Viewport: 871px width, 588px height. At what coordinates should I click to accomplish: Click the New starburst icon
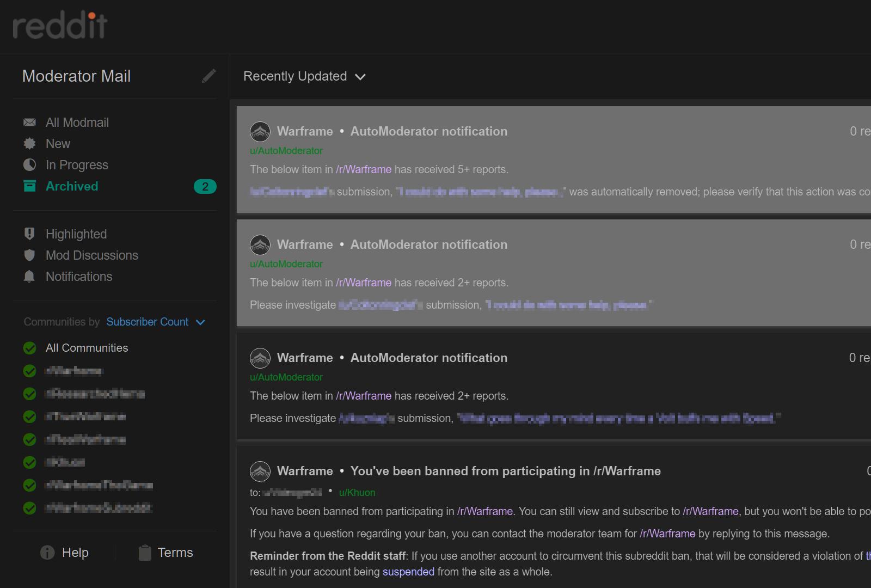click(29, 144)
